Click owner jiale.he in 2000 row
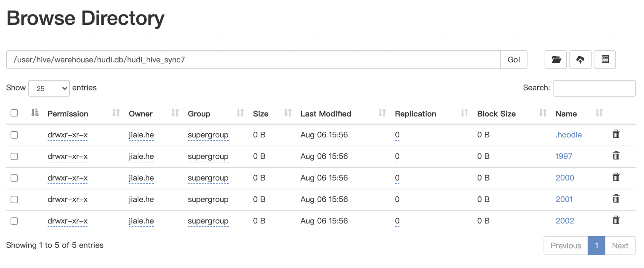644x268 pixels. (x=141, y=178)
